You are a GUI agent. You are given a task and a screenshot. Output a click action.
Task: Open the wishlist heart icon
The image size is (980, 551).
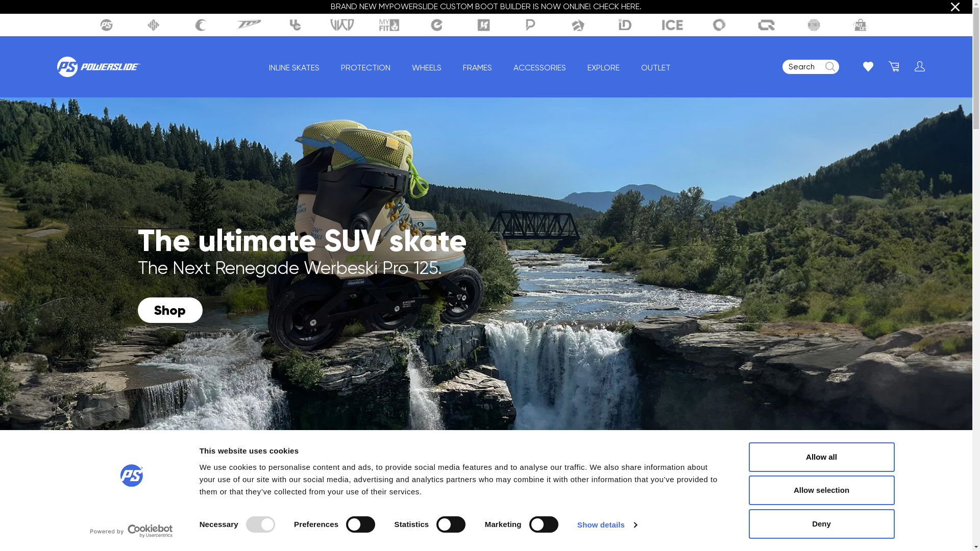tap(868, 66)
